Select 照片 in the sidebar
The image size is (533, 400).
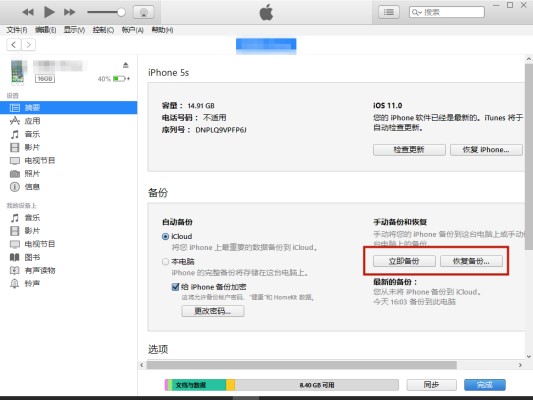tap(68, 174)
